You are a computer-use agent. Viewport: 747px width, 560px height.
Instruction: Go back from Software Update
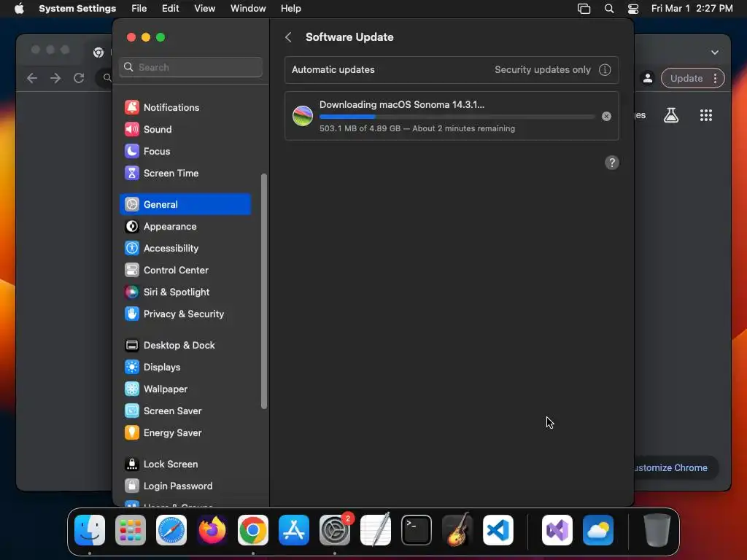point(288,37)
